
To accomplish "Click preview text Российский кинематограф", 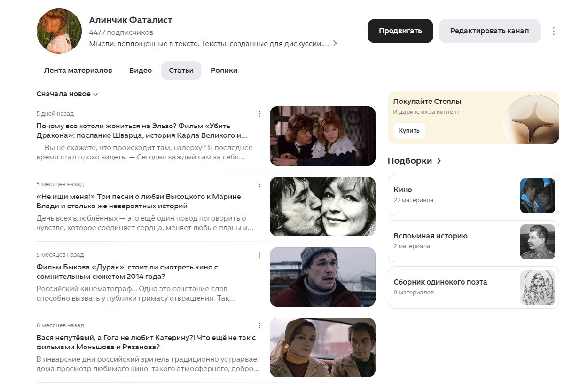I will coord(136,293).
